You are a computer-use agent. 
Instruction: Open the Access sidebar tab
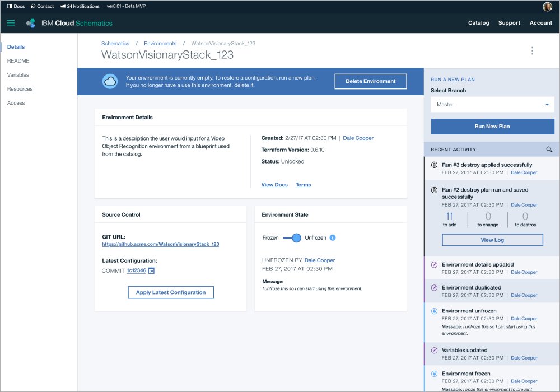[16, 103]
